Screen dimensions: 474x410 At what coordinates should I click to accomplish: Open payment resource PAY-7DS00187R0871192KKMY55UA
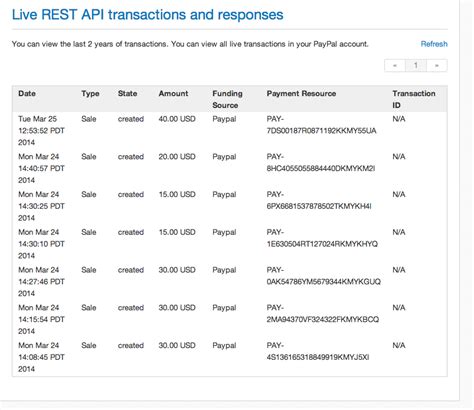coord(321,125)
